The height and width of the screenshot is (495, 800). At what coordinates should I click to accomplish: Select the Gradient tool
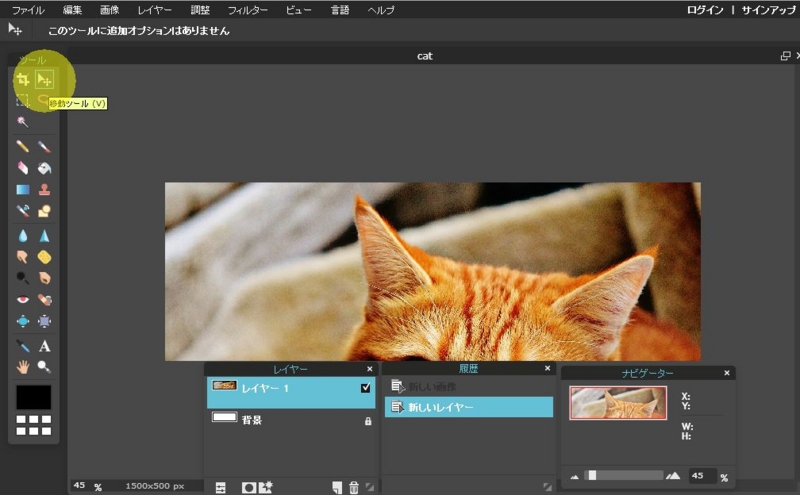(22, 190)
